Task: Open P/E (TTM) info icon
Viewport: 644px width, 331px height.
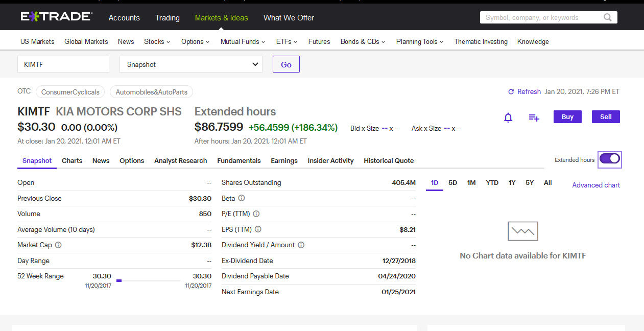Action: [256, 214]
